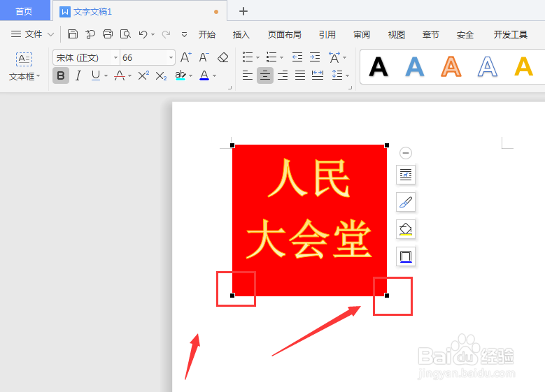Increase font size with A+ icon

point(186,57)
